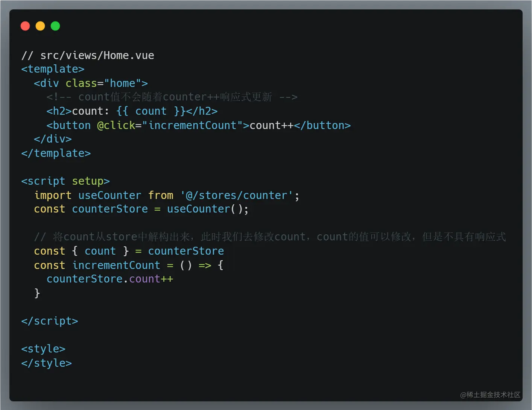Click the closing '</template>' tag

[x=56, y=153]
